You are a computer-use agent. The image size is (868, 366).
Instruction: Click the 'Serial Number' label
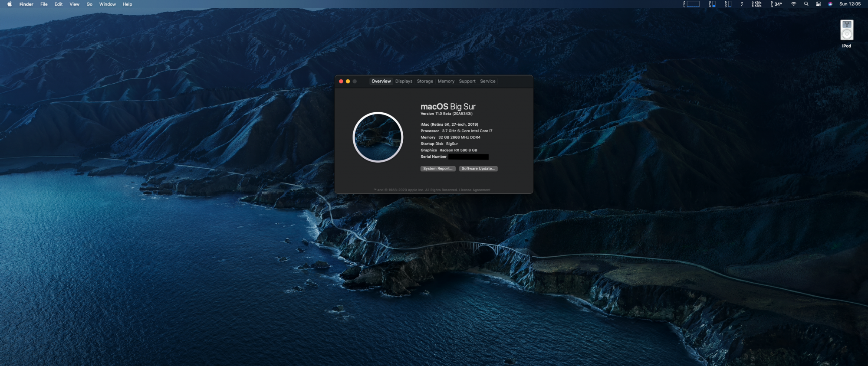tap(434, 157)
